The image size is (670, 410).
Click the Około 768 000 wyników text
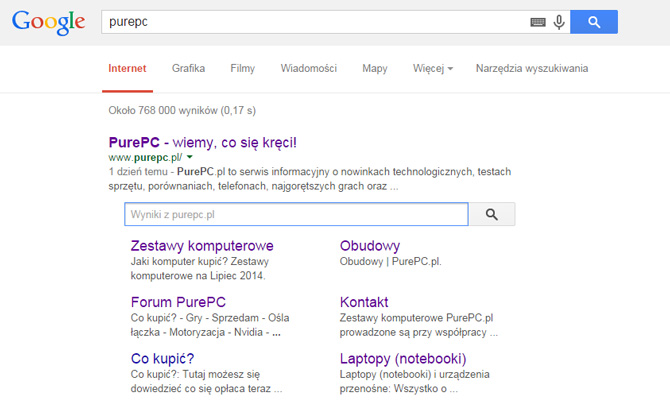(182, 111)
